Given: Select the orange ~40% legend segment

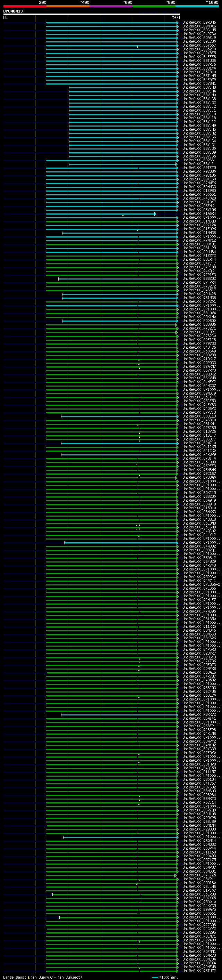Looking at the screenshot, I should point(68,6).
